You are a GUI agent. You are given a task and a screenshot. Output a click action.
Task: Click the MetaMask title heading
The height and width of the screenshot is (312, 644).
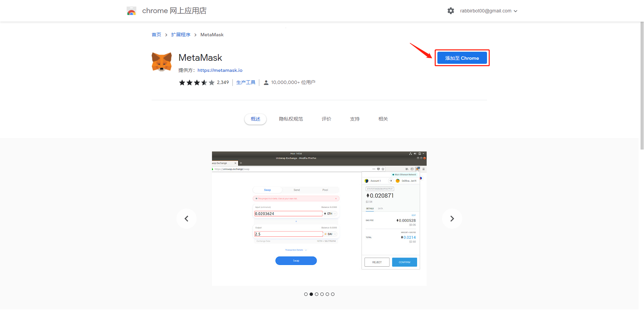[200, 58]
